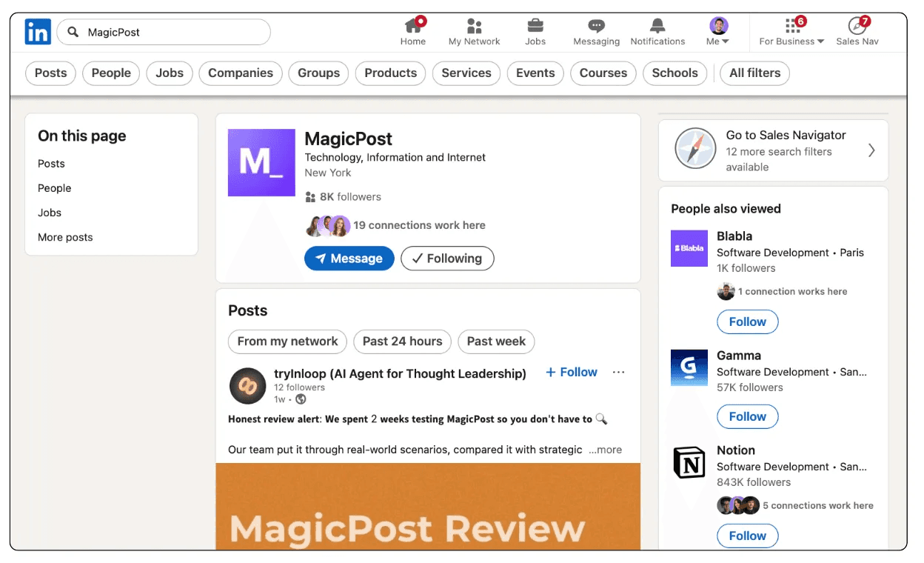Screen dimensions: 924x563
Task: Follow Gamma
Action: (x=748, y=416)
